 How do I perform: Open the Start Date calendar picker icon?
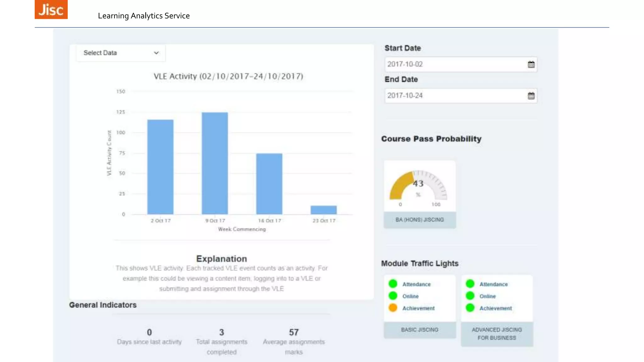(531, 64)
